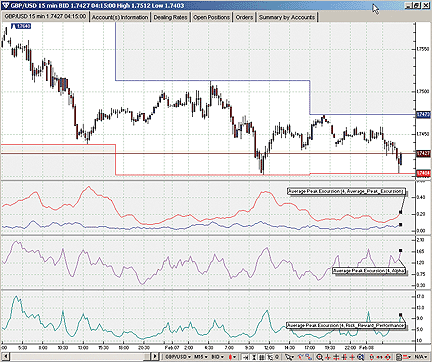This screenshot has width=432, height=362.
Task: Switch to the Account(s) Information tab
Action: tap(120, 17)
